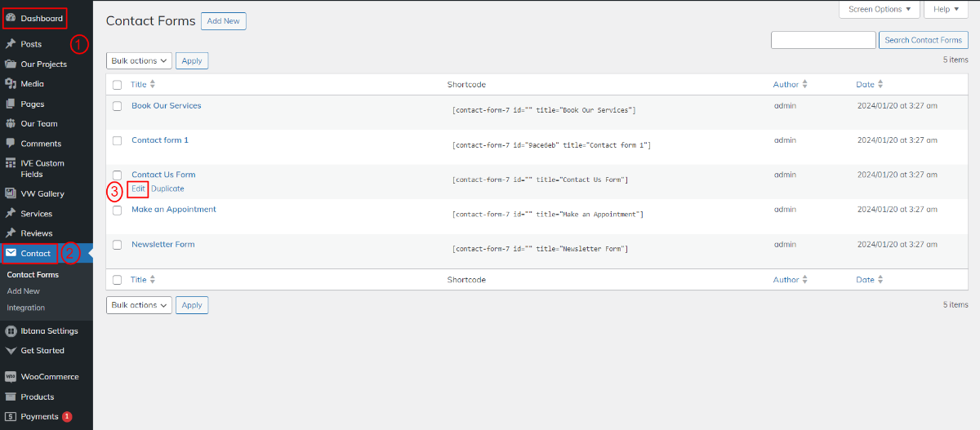Click the Posts pushpin icon
The width and height of the screenshot is (980, 430).
tap(11, 44)
